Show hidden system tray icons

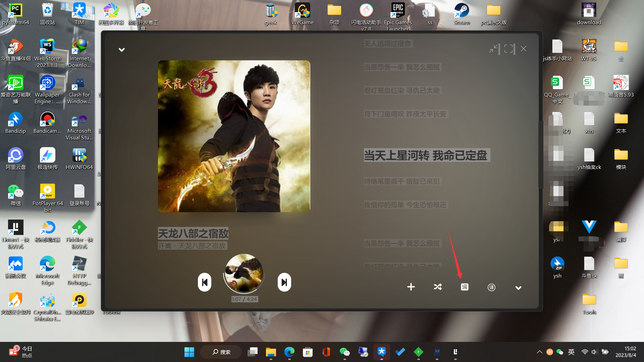(539, 352)
